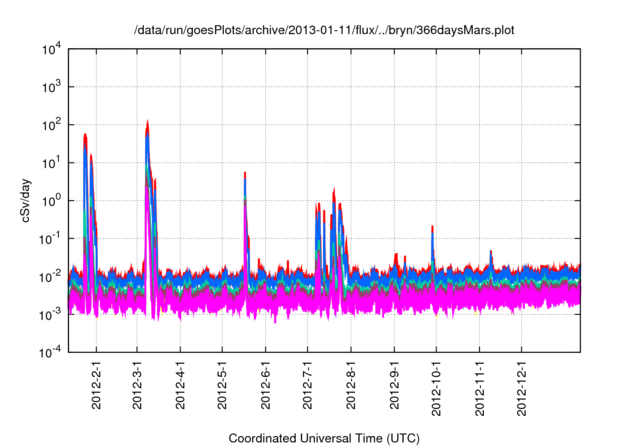
Task: Click the 10^4 y-axis tick label
Action: click(53, 49)
